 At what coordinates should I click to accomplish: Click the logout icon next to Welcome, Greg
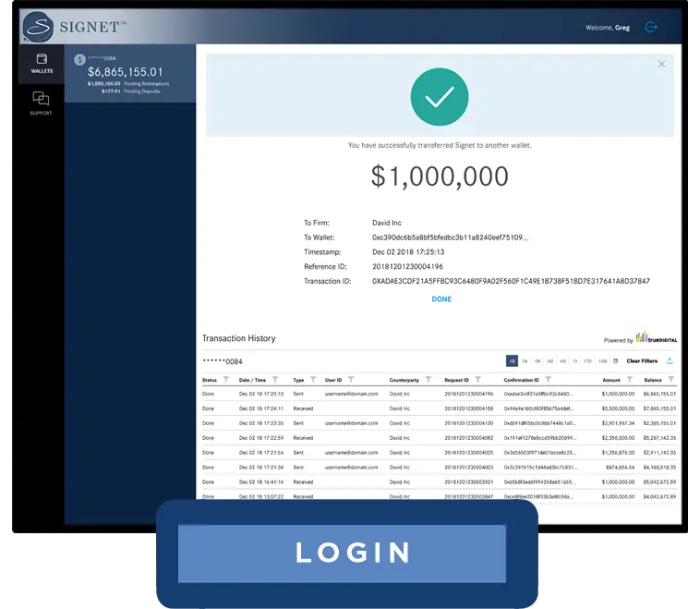click(x=651, y=27)
